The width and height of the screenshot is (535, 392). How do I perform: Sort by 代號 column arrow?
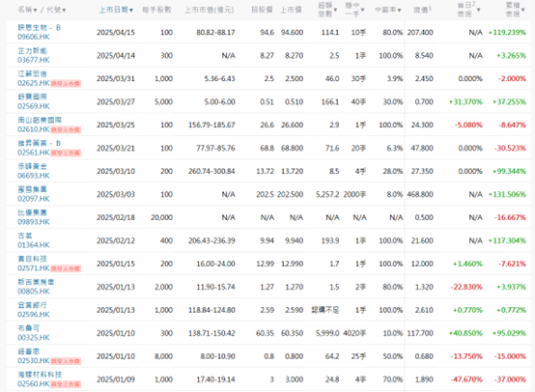(64, 11)
